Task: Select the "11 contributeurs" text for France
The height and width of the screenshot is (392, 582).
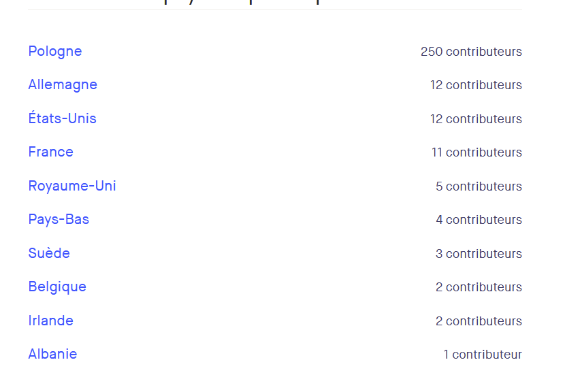Action: [x=476, y=152]
